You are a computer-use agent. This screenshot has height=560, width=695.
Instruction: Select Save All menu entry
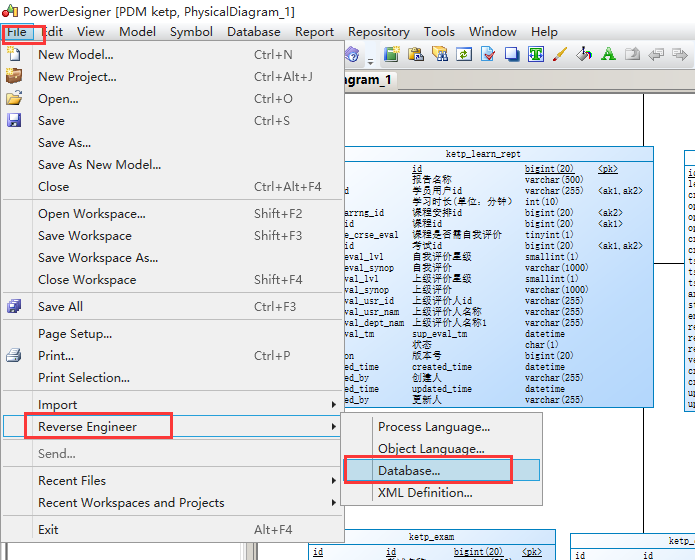click(173, 306)
